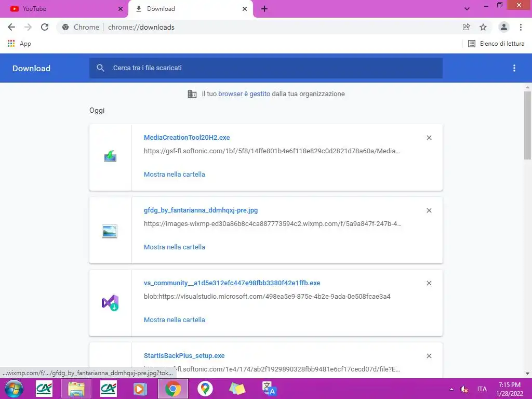Open the vs_community exe download
532x399 pixels.
coord(232,283)
